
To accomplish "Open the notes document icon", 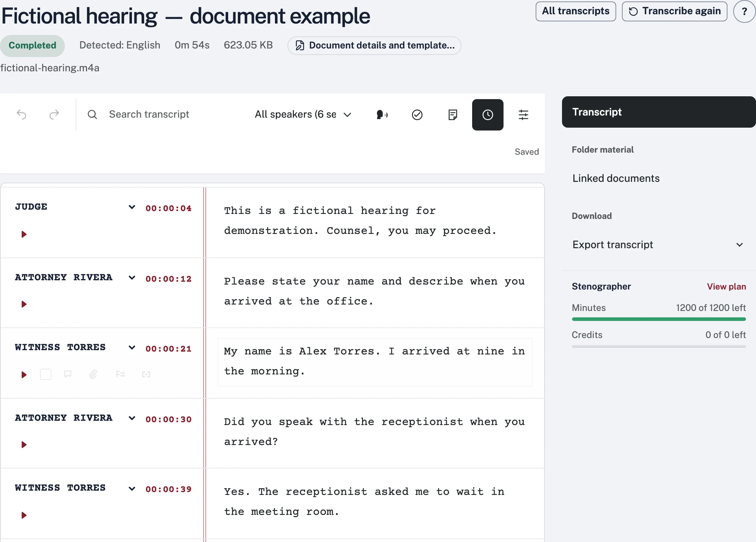I will coord(453,114).
